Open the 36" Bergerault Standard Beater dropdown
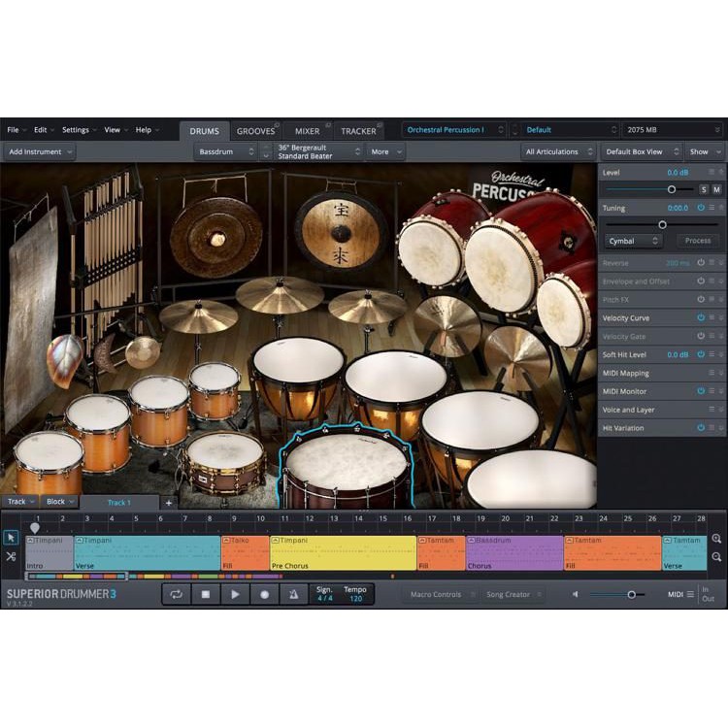The image size is (728, 728). [x=317, y=151]
